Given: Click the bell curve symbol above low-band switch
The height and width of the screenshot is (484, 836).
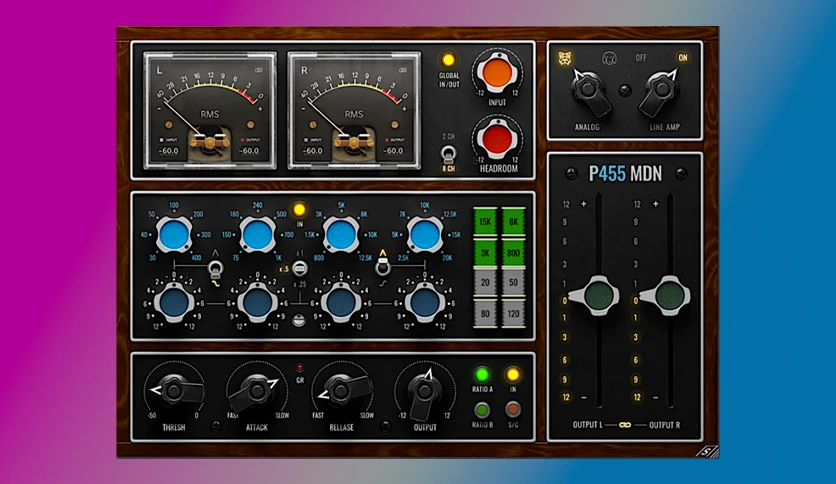Looking at the screenshot, I should coord(215,253).
